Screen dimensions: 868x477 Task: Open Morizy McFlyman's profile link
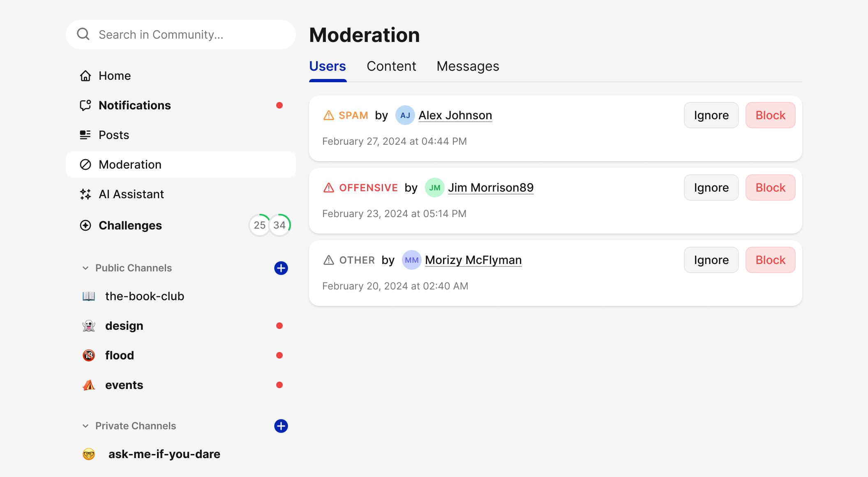click(473, 260)
